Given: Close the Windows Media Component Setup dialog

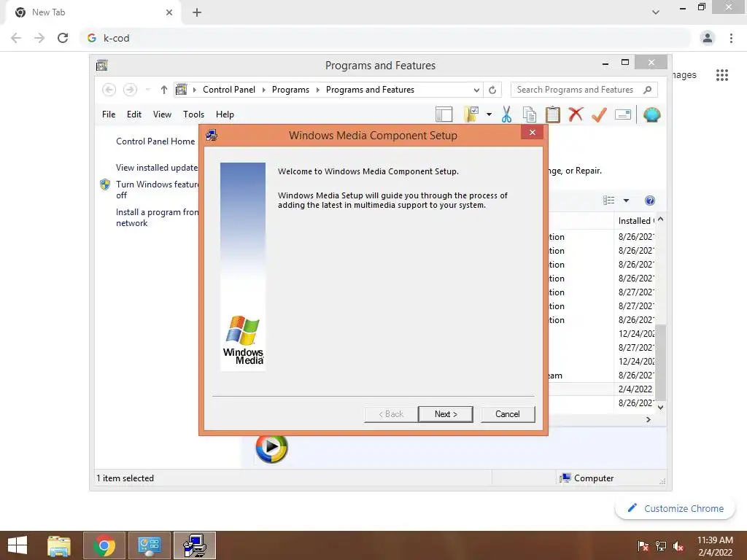Looking at the screenshot, I should pyautogui.click(x=532, y=133).
